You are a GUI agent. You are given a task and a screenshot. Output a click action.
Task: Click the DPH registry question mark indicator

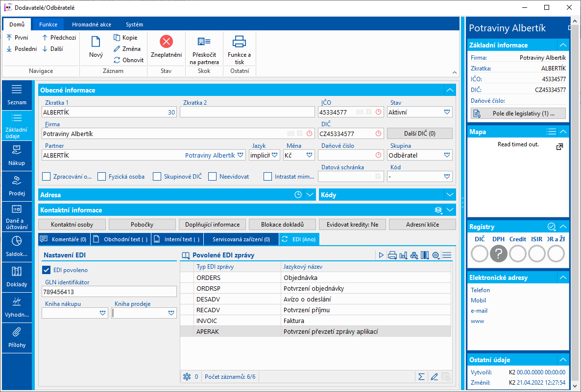(x=499, y=254)
